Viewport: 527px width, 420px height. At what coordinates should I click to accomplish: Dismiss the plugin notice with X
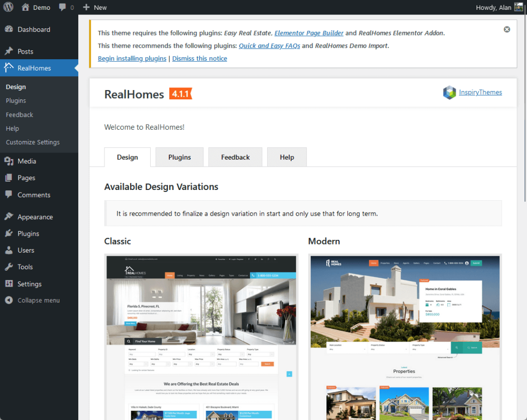coord(507,29)
